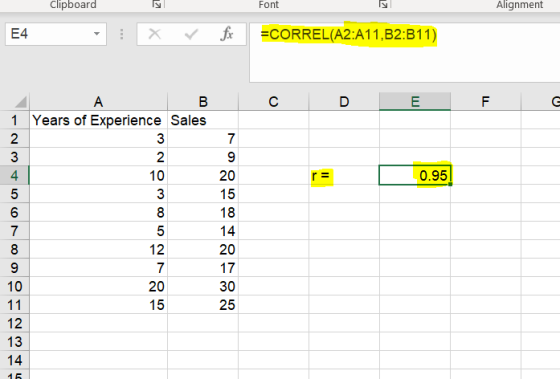Select cell B9 containing 17
Viewport: 560px width, 379px height.
[x=203, y=268]
